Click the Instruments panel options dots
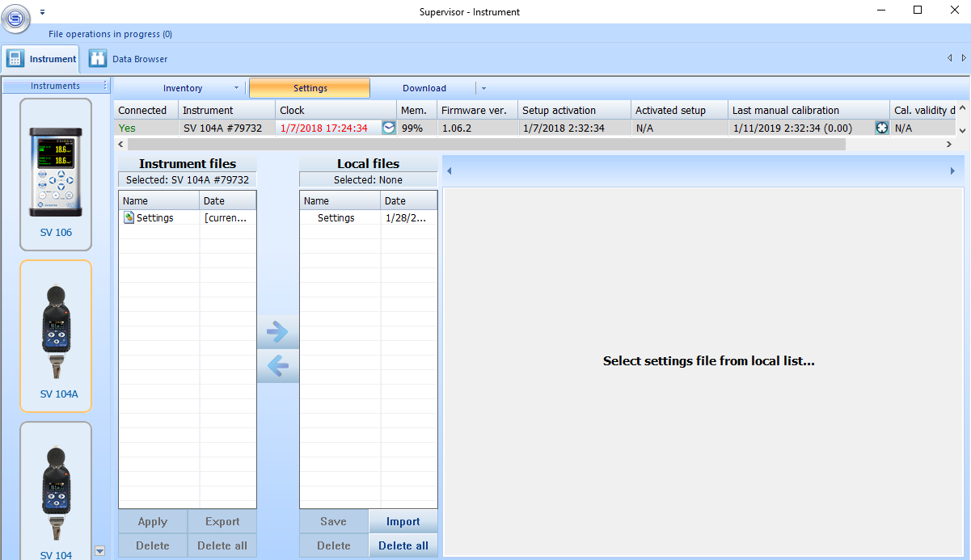The image size is (971, 560). (x=105, y=86)
